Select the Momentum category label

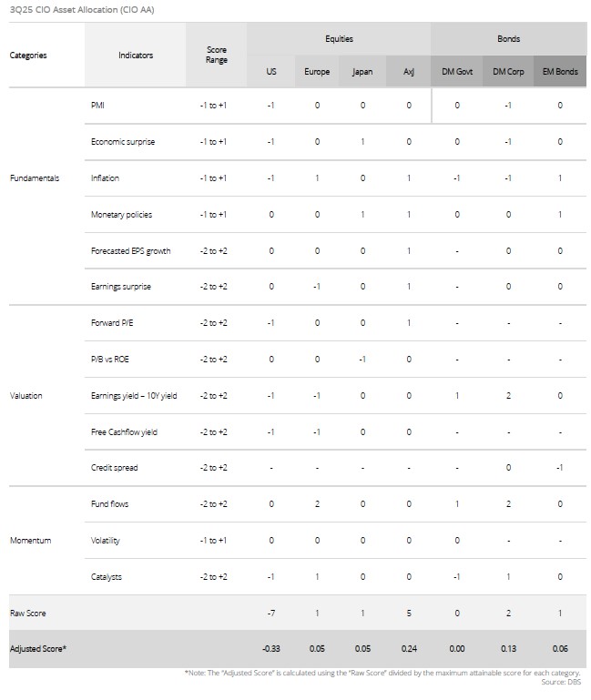tap(30, 540)
